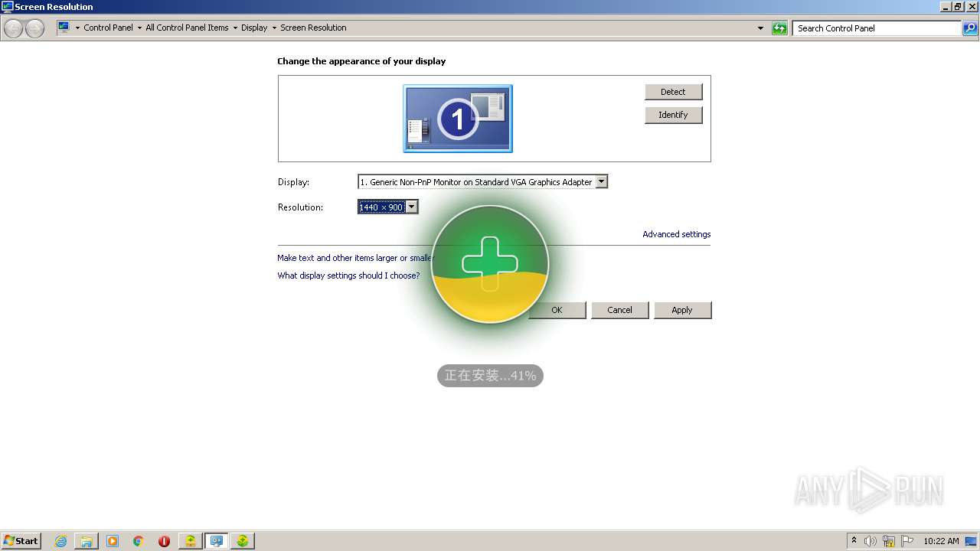Launch Windows Media Player taskbar icon
The width and height of the screenshot is (980, 551).
(x=113, y=541)
